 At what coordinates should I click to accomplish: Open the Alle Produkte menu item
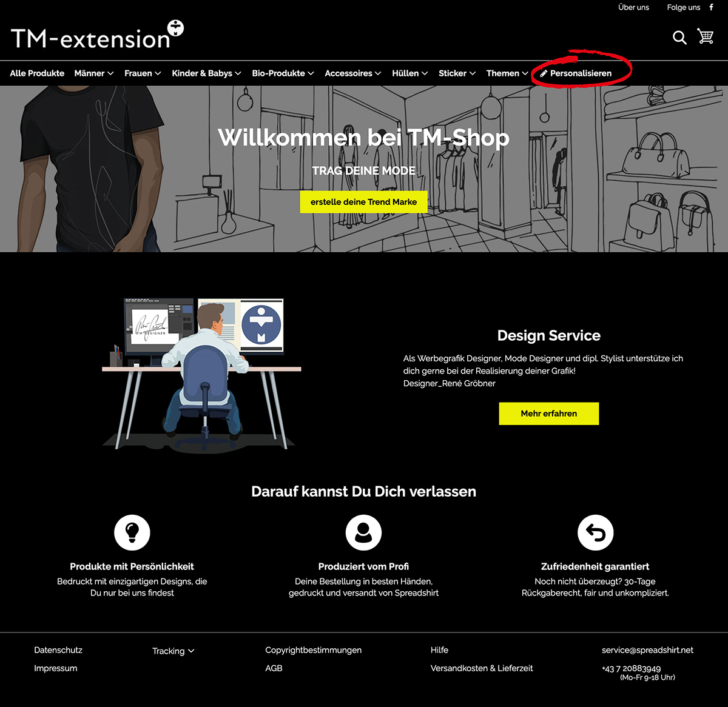click(x=37, y=73)
